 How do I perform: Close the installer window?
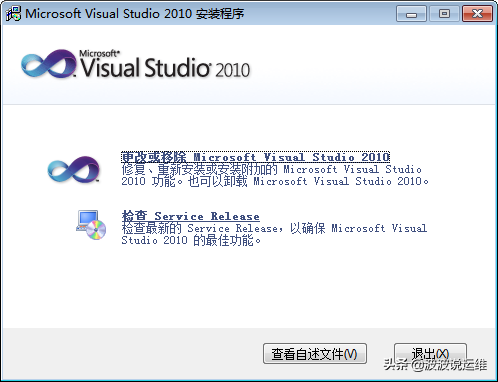pos(477,14)
